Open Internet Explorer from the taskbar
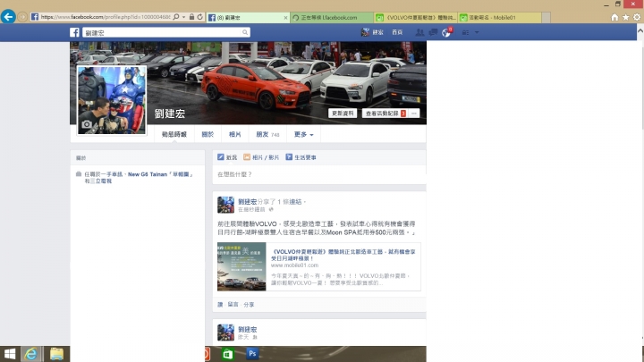This screenshot has height=362, width=644. pyautogui.click(x=31, y=354)
